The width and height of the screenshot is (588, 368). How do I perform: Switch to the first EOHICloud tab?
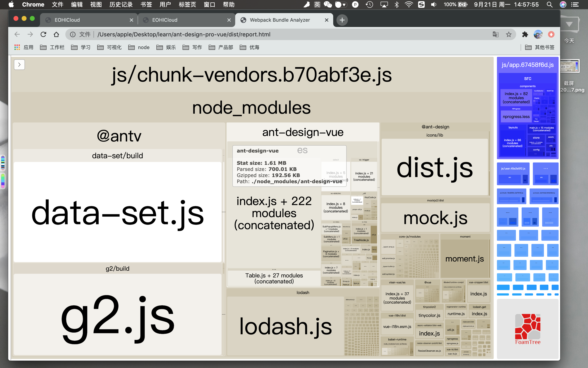pos(89,20)
